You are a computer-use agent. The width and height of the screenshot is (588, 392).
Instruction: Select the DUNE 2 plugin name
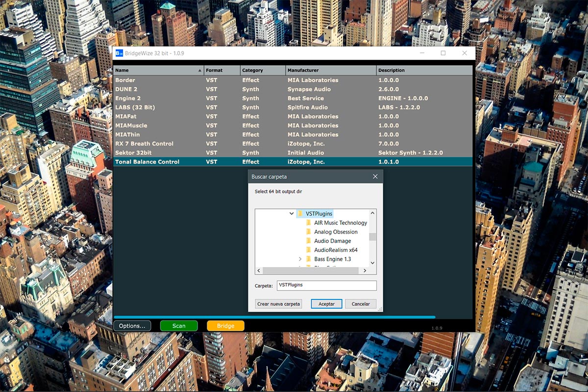(x=126, y=89)
